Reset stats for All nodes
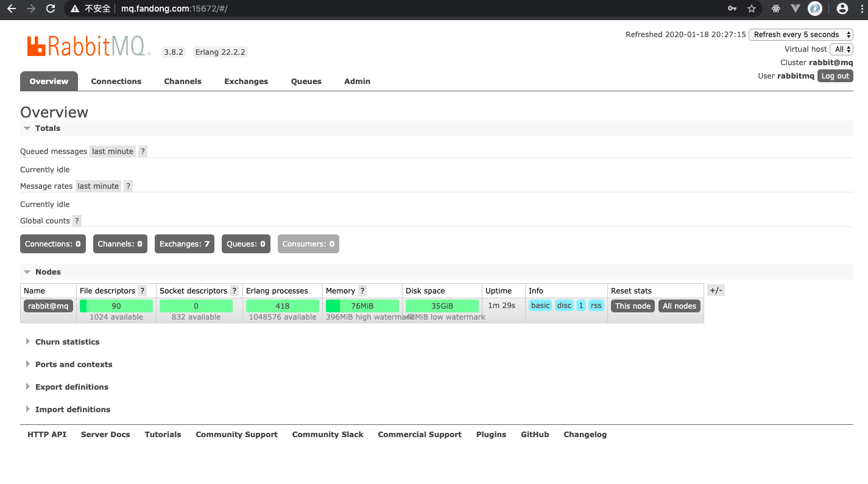Screen dimensions: 868x484 tap(679, 306)
